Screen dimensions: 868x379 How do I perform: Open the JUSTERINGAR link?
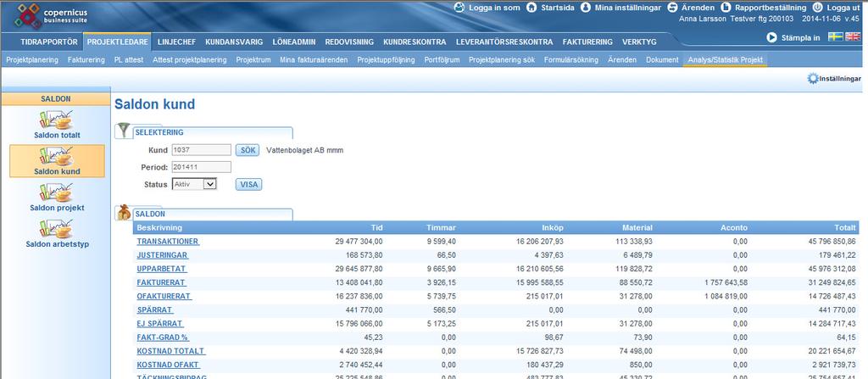(x=162, y=255)
